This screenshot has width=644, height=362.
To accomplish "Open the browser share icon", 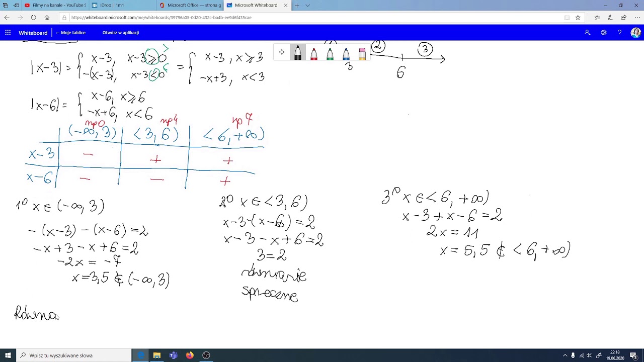I will 623,17.
